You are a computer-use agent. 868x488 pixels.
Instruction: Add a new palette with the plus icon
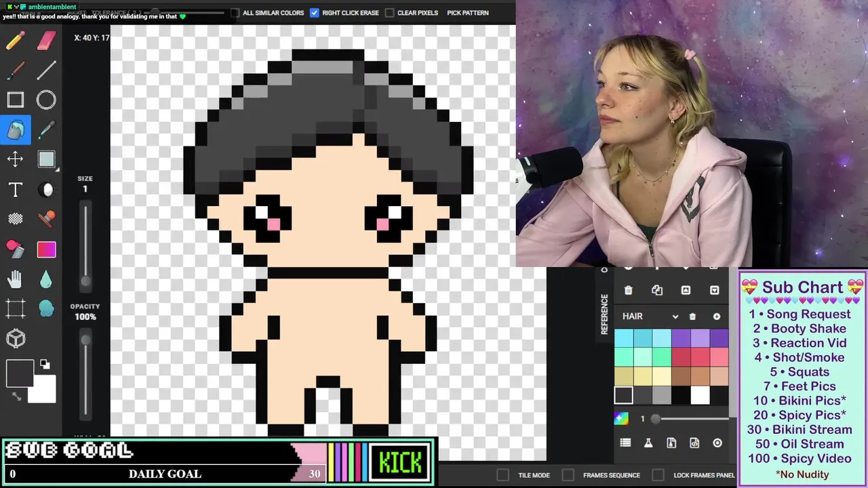pyautogui.click(x=716, y=317)
